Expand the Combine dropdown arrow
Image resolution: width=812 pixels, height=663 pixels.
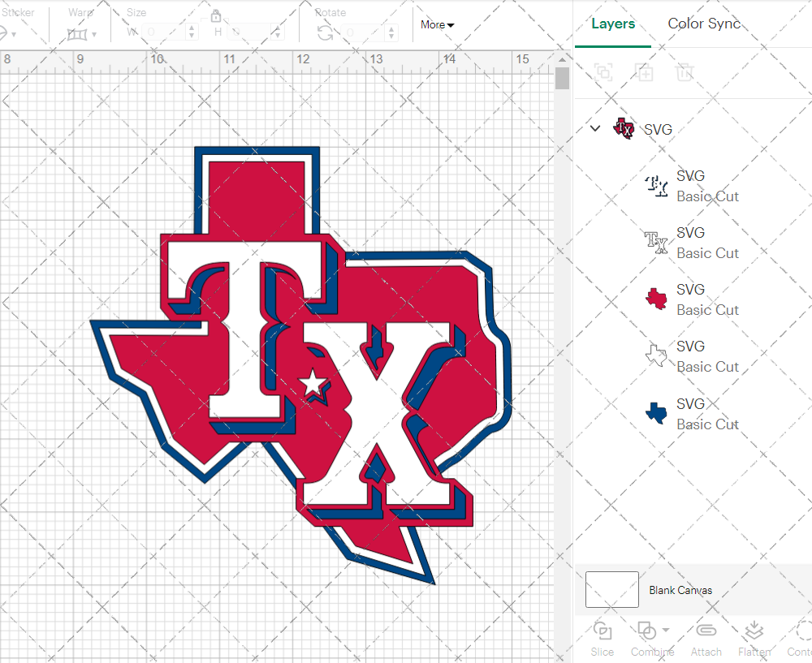tap(665, 631)
